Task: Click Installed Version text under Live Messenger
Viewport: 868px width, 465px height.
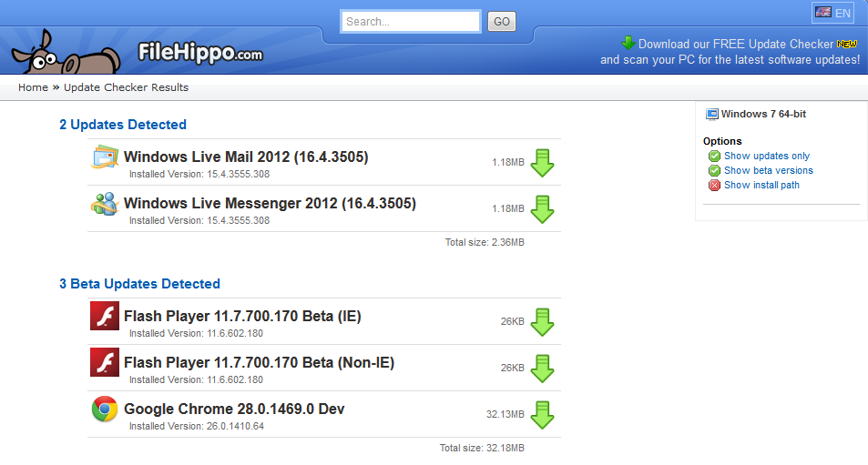Action: coord(199,220)
